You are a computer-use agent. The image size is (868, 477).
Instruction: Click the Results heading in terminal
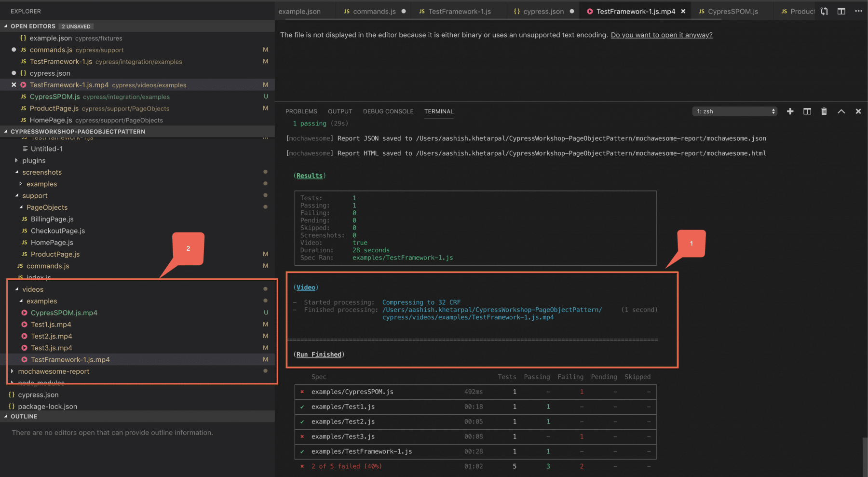[x=309, y=176]
